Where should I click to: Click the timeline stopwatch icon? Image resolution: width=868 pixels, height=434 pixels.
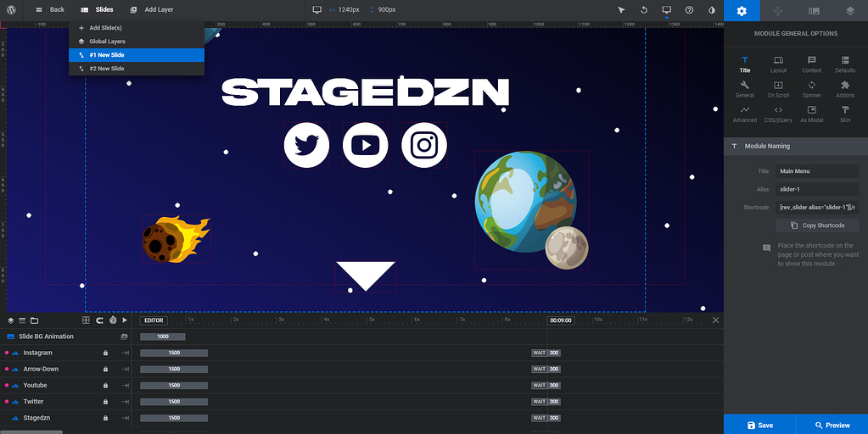click(x=113, y=320)
